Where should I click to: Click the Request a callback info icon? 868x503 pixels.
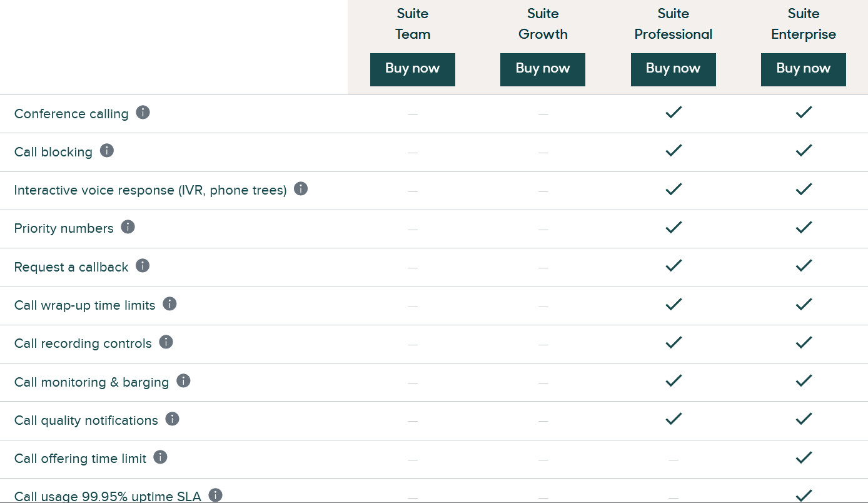pyautogui.click(x=143, y=266)
